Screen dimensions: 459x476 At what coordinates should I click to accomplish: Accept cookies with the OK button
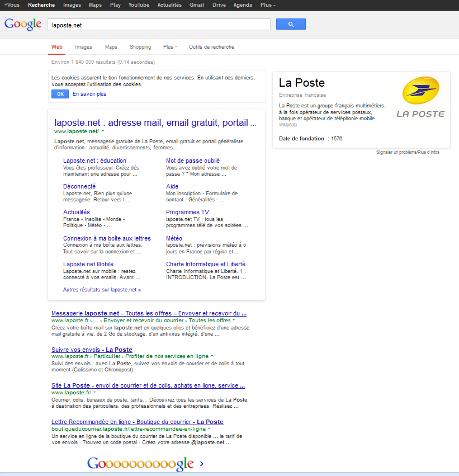[x=60, y=94]
